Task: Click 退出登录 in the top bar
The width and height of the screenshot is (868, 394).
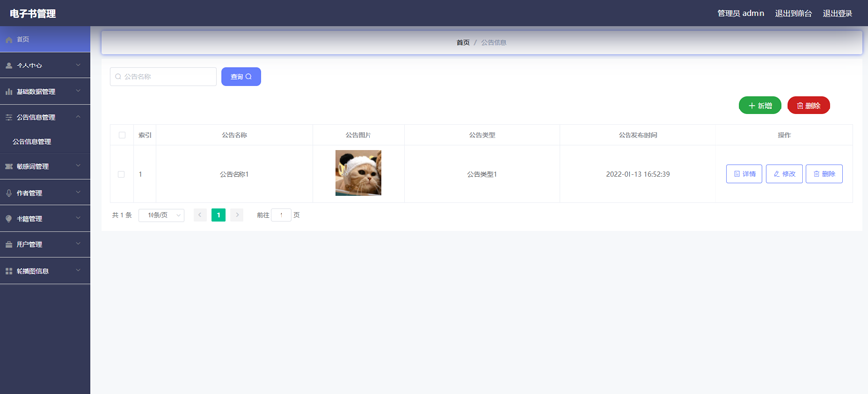Action: (838, 14)
